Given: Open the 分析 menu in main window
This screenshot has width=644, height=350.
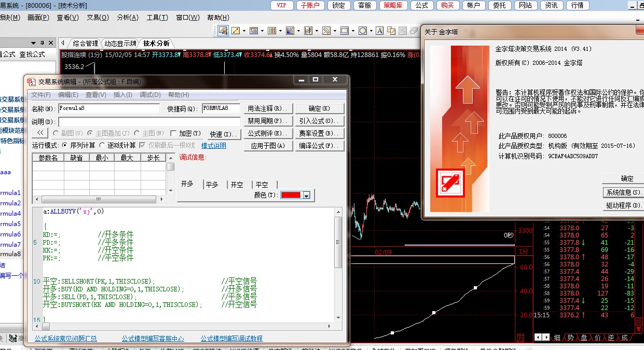Looking at the screenshot, I should 128,17.
